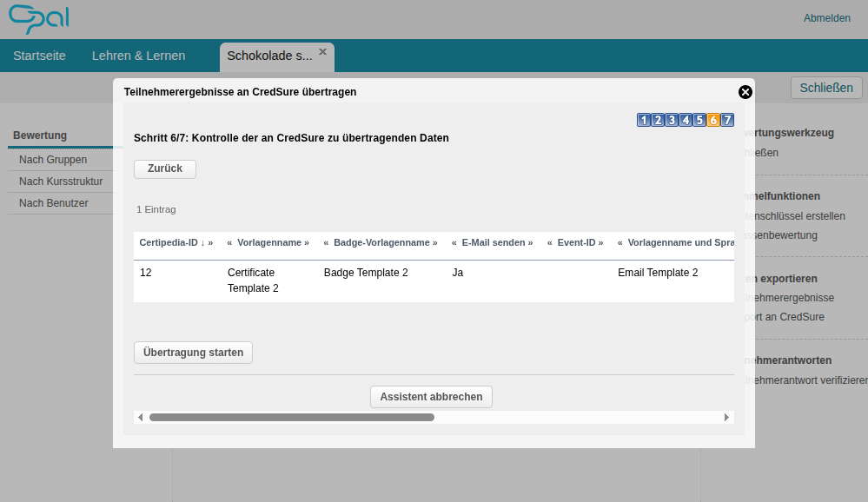Click the horizontal scrollbar thumb
Viewport: 868px width, 502px height.
292,417
